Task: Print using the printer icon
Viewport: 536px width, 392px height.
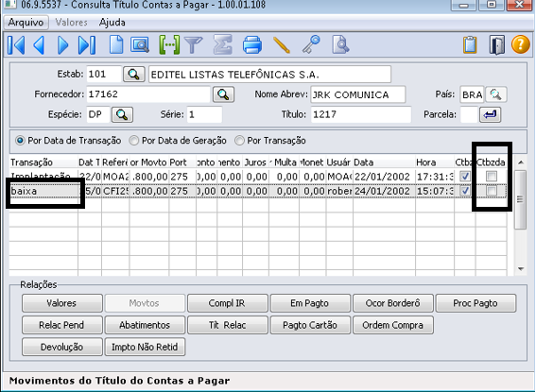Action: tap(252, 44)
